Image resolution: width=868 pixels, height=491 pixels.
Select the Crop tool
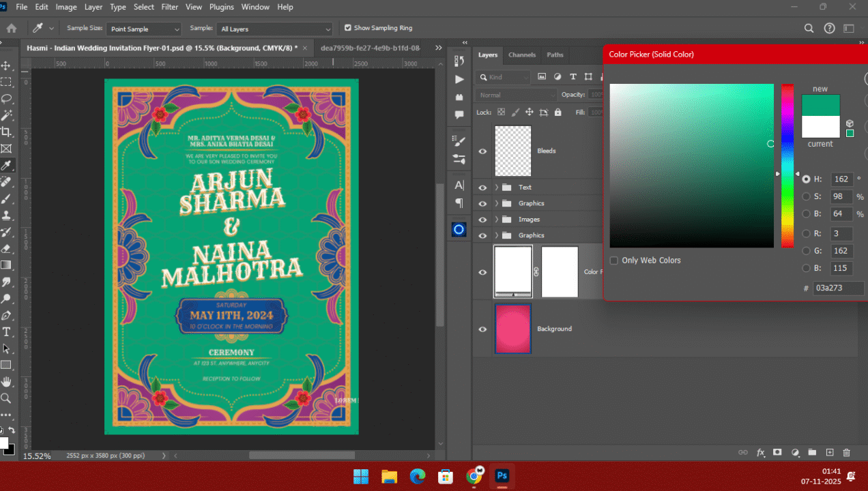[x=6, y=132]
